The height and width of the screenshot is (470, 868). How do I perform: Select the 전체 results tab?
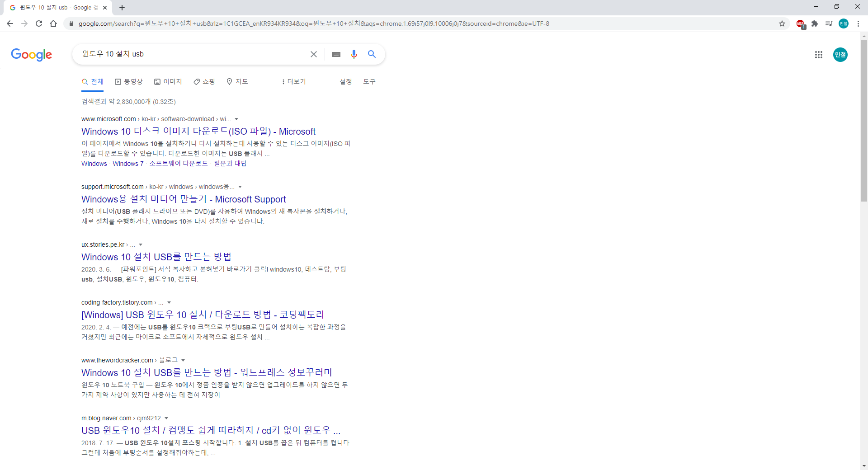(93, 82)
